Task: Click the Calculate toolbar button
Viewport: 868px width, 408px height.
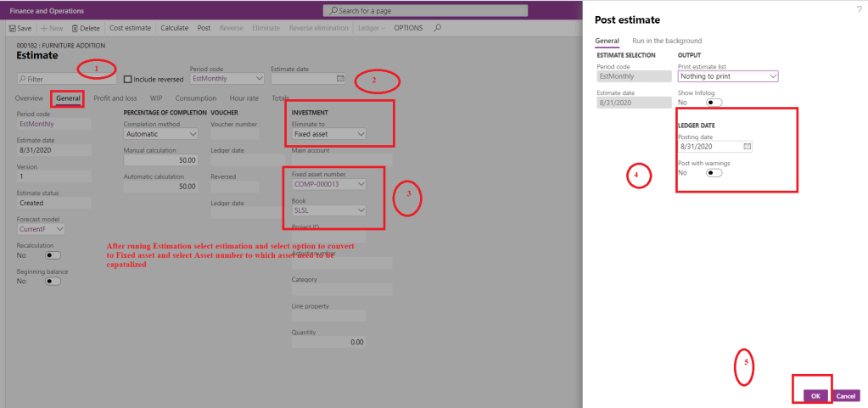Action: 174,28
